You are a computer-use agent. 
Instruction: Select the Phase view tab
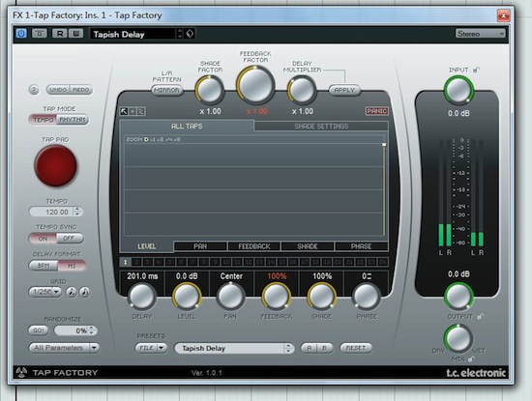[x=362, y=246]
